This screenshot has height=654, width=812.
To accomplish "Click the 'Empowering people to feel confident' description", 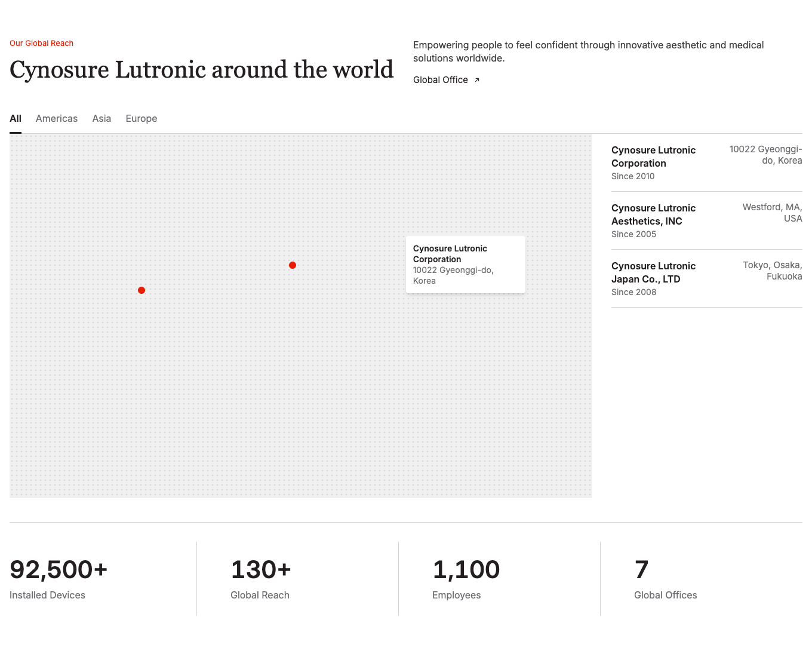I will tap(589, 51).
